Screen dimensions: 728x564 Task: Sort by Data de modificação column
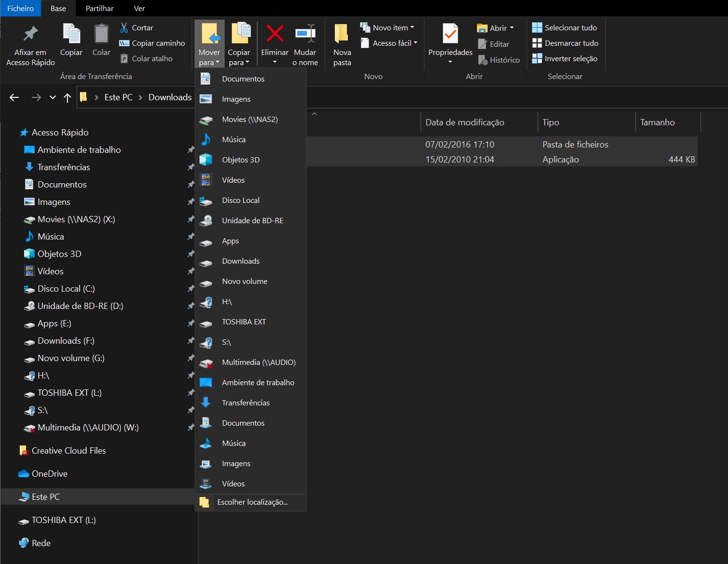pos(479,122)
